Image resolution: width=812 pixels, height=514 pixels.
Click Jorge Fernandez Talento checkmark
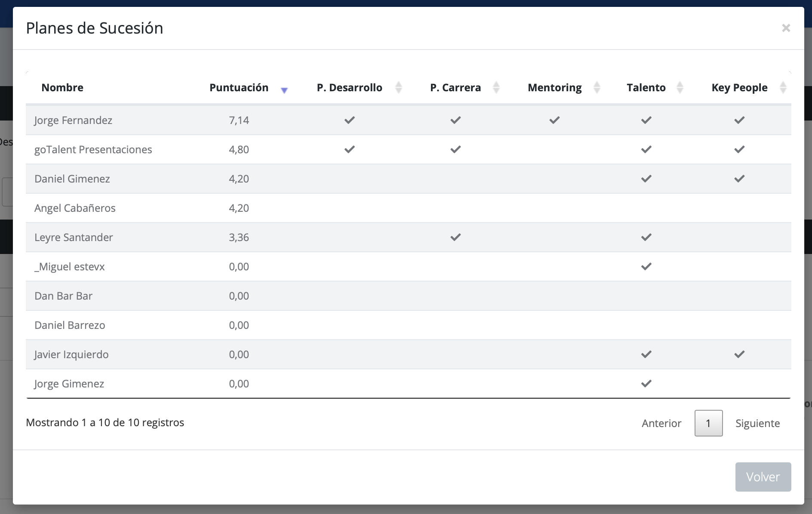click(x=646, y=120)
